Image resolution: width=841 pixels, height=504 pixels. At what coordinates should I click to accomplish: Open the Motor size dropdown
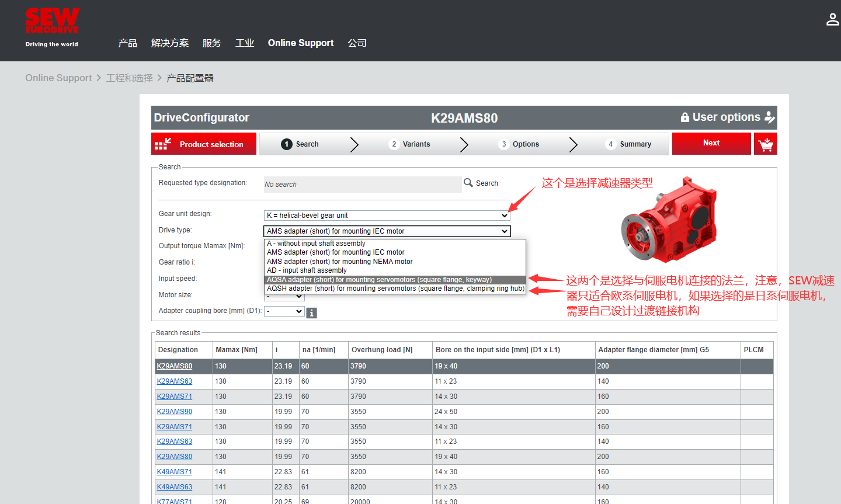click(284, 296)
